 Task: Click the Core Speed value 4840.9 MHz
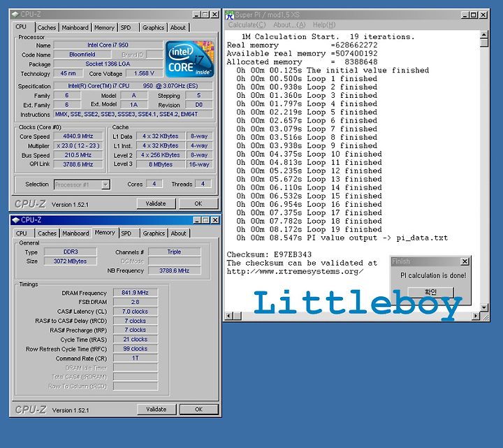[78, 136]
